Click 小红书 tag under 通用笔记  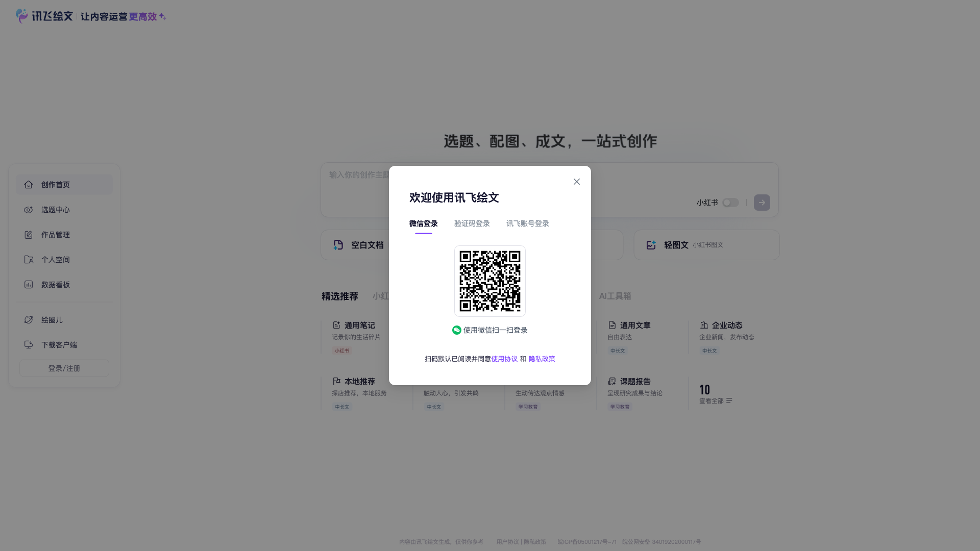342,350
